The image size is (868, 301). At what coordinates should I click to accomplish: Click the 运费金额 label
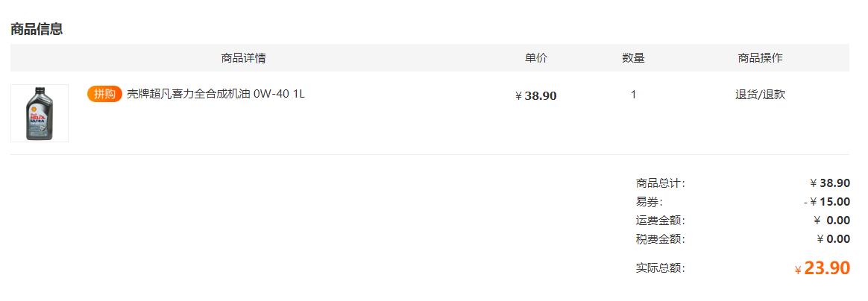click(660, 221)
